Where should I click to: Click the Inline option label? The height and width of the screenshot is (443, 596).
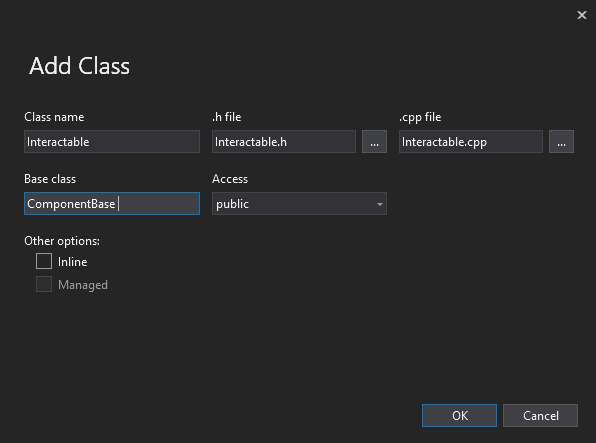click(72, 262)
